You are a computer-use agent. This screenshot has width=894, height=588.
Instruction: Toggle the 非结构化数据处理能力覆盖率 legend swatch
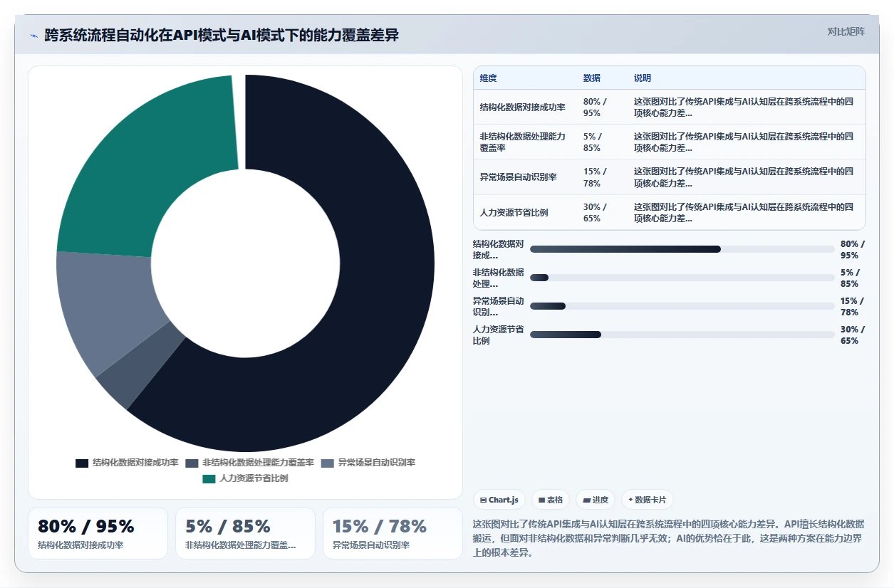coord(192,463)
